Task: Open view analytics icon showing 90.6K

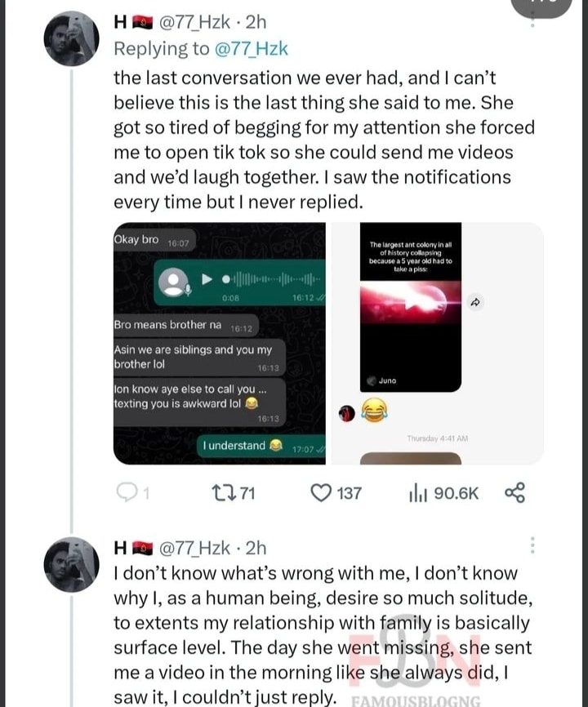Action: tap(417, 492)
